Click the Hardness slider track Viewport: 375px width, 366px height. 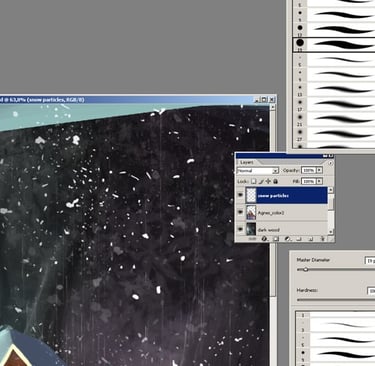336,300
